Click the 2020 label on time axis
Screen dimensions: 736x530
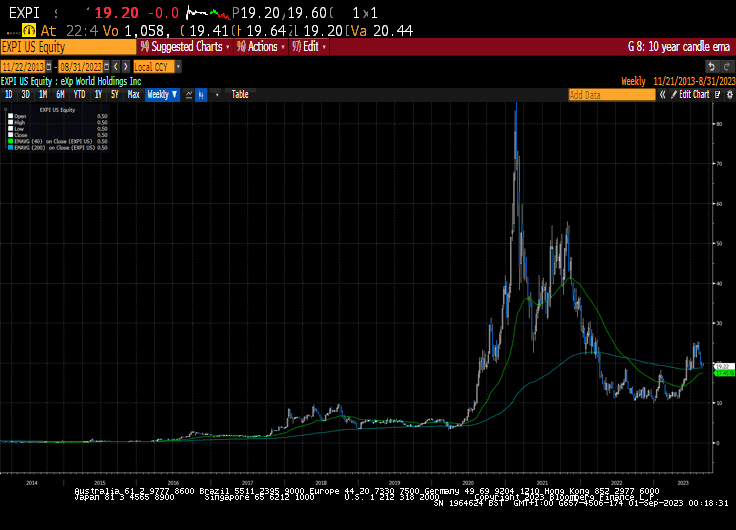click(468, 483)
